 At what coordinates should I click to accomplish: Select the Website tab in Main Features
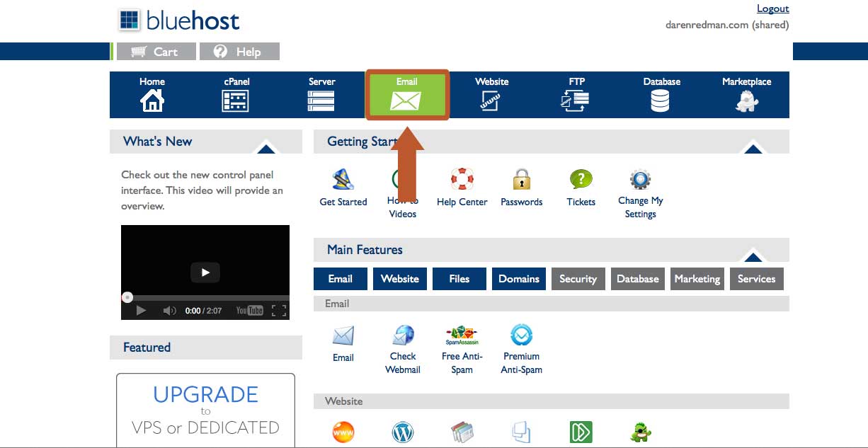pyautogui.click(x=400, y=279)
